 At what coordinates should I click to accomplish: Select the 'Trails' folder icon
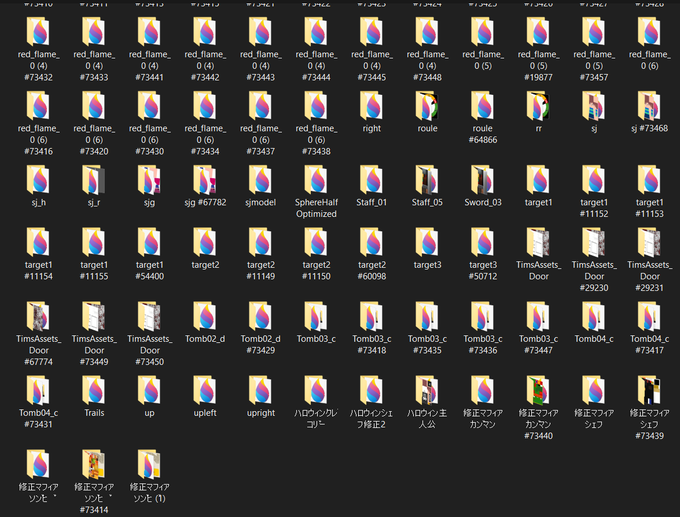point(94,390)
